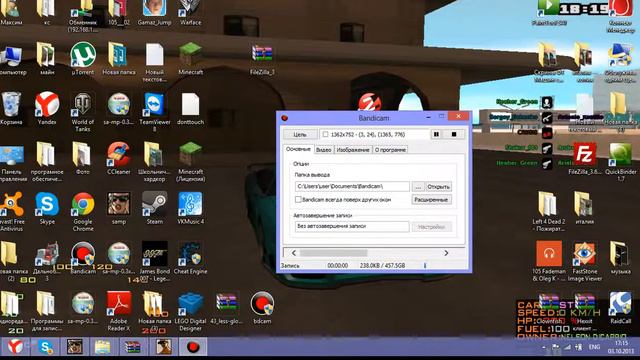Select the samp desktop icon
Image resolution: width=640 pixels, height=360 pixels.
119,208
